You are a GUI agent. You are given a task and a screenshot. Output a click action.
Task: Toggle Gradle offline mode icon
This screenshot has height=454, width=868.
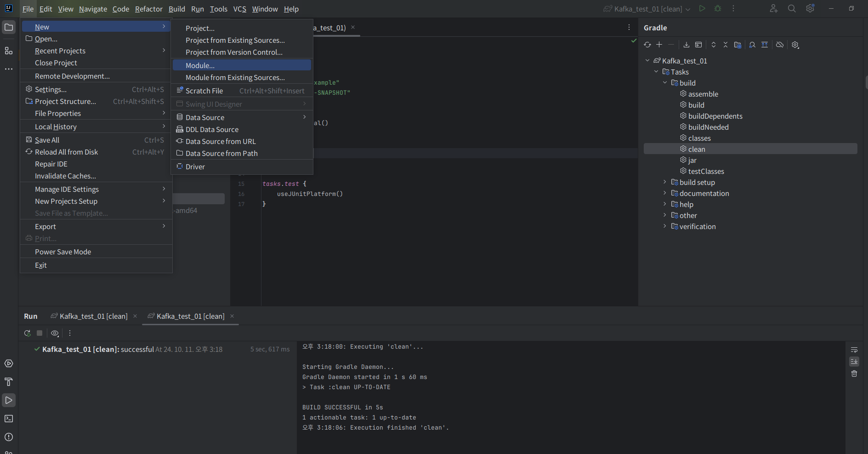click(x=780, y=45)
